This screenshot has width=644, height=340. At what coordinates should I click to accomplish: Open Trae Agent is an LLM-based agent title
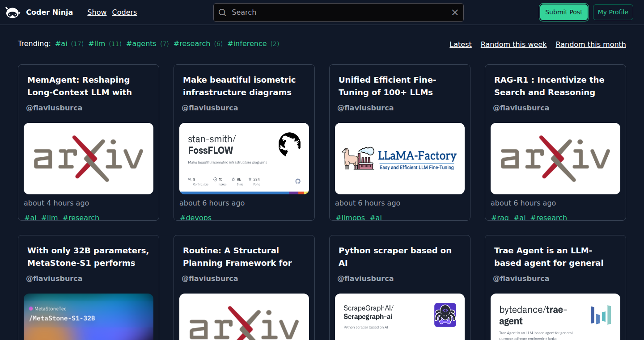click(x=549, y=257)
